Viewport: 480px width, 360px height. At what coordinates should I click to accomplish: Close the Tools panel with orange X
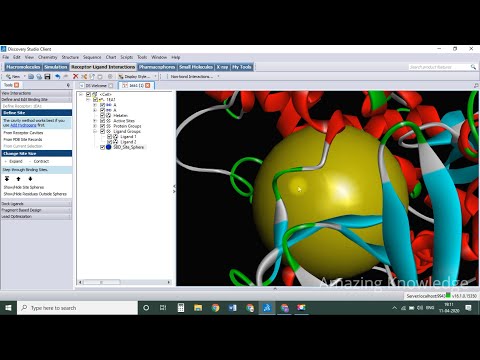16,85
